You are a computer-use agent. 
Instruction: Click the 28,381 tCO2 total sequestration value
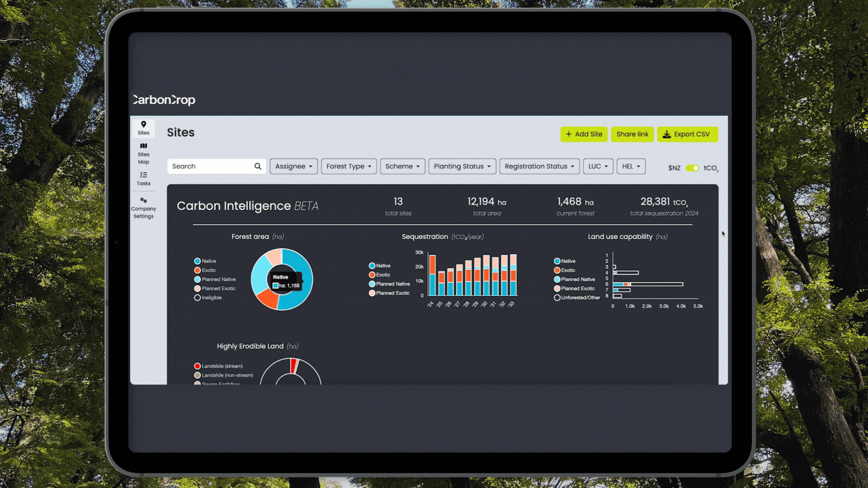pyautogui.click(x=664, y=202)
